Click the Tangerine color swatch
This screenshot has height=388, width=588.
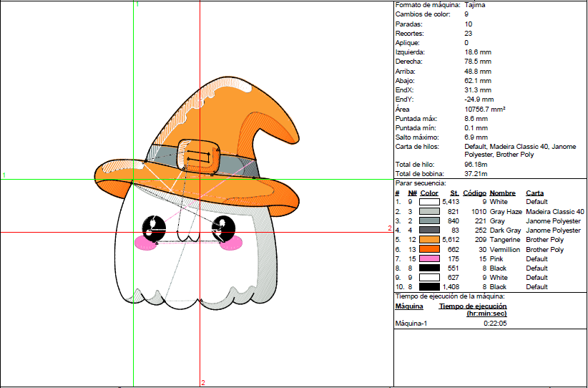[430, 240]
